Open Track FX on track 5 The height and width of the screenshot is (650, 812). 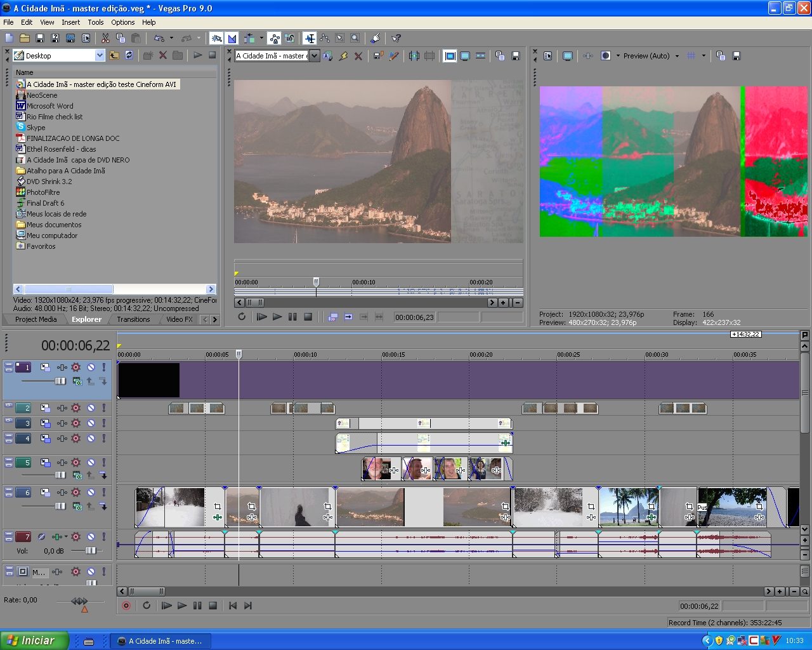(x=62, y=463)
